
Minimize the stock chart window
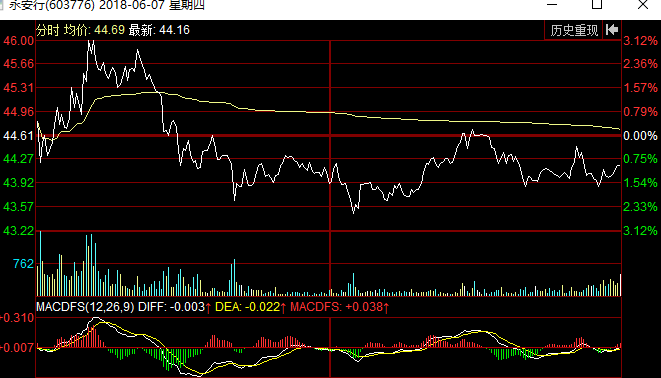point(552,5)
